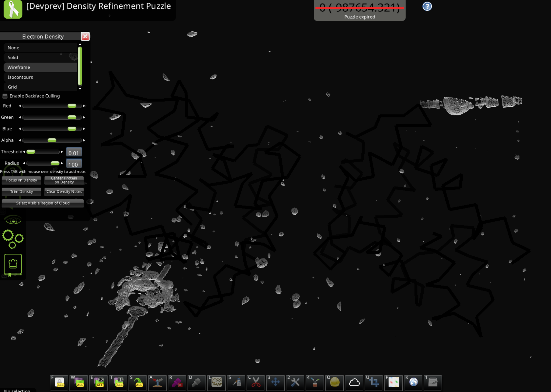Click the yellow hard hat icon
This screenshot has width=551, height=392.
pyautogui.click(x=334, y=382)
